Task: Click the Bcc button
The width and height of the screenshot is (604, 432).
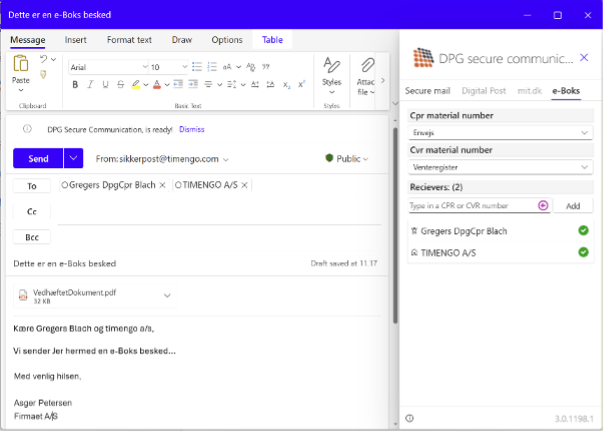Action: coord(32,237)
